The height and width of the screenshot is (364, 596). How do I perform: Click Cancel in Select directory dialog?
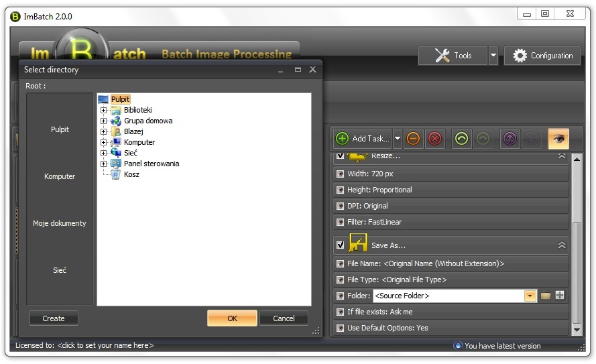pyautogui.click(x=284, y=318)
